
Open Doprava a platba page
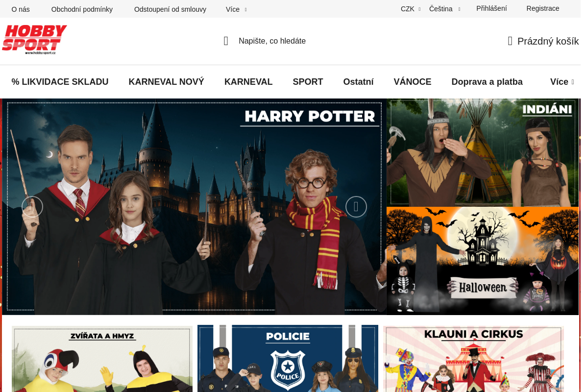click(487, 82)
